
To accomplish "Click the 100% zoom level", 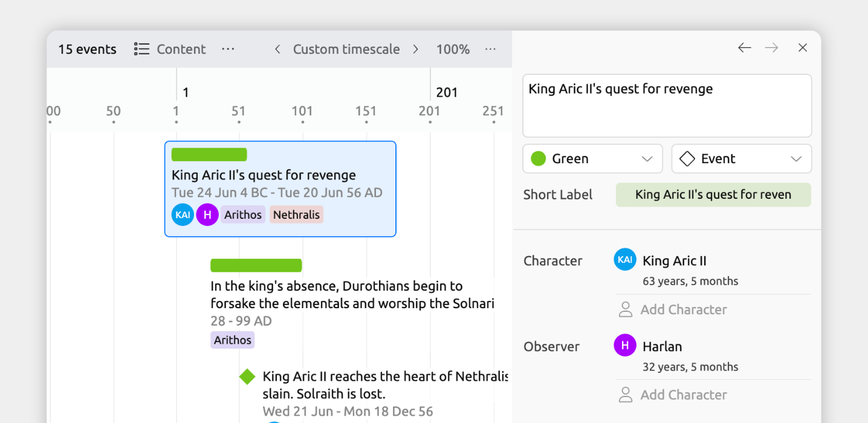I will coord(453,49).
